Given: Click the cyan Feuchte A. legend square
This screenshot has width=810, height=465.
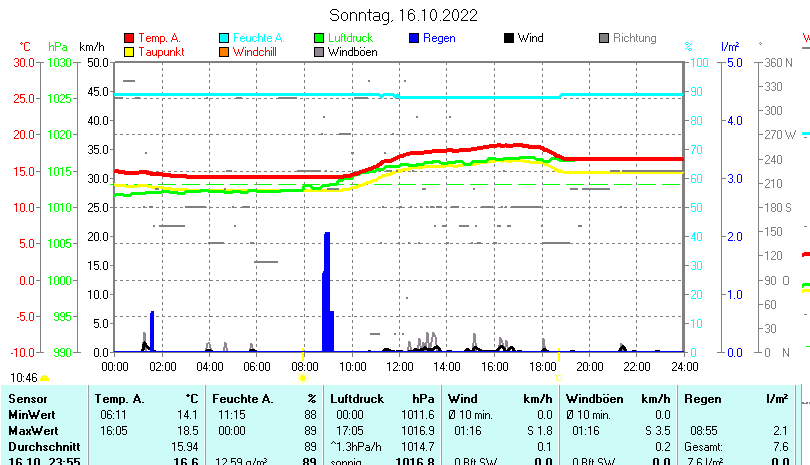Looking at the screenshot, I should coord(224,38).
